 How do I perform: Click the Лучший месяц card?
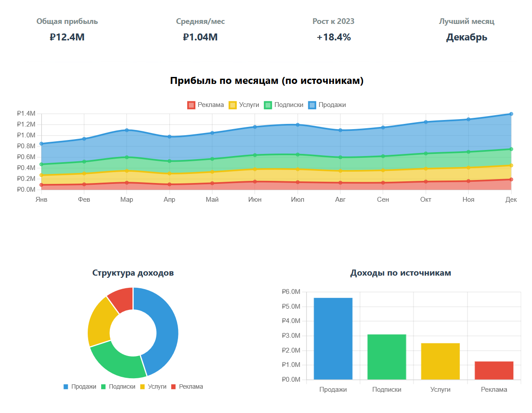[x=466, y=29]
